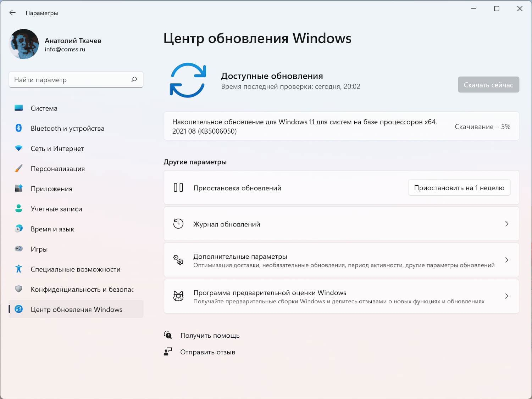The width and height of the screenshot is (532, 399).
Task: Click Приостановить на 1 неделю
Action: click(x=459, y=187)
